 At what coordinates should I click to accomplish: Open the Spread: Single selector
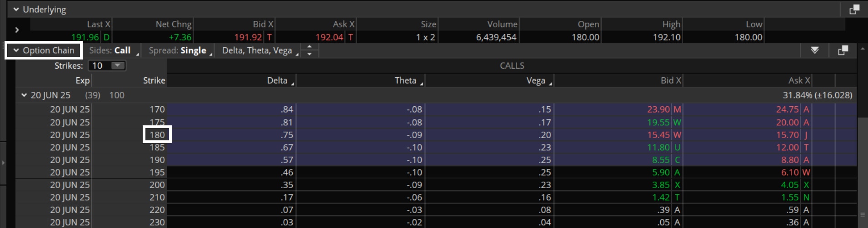click(180, 50)
